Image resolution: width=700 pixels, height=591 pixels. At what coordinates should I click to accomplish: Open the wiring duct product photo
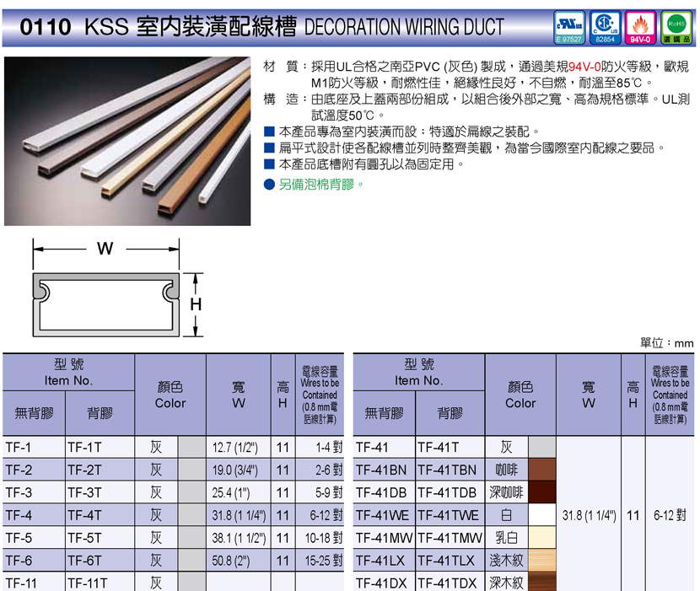pyautogui.click(x=127, y=141)
